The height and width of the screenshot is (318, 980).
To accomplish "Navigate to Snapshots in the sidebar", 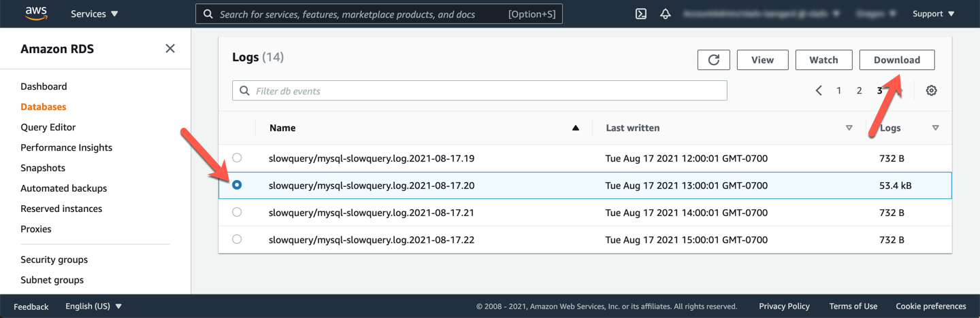I will [43, 168].
